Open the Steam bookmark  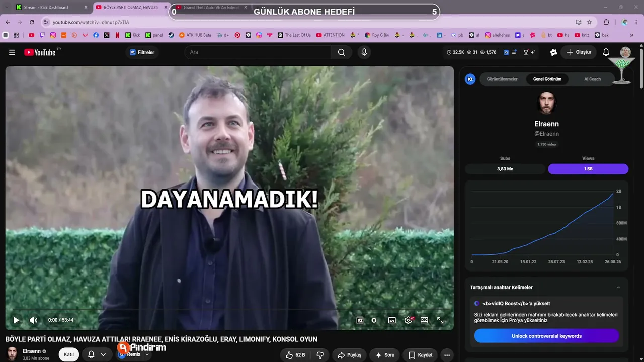pyautogui.click(x=171, y=35)
